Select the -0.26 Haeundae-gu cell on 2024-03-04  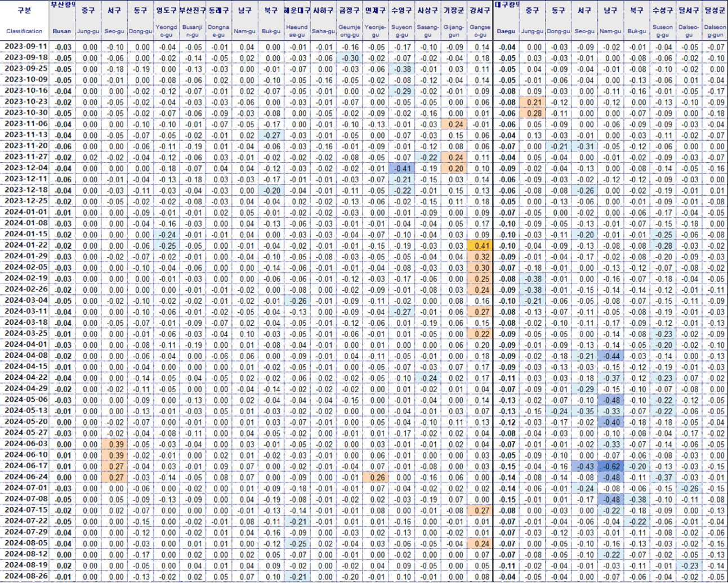[297, 301]
